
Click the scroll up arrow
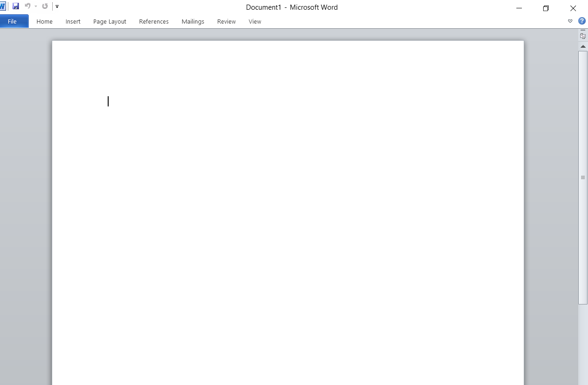coord(583,46)
